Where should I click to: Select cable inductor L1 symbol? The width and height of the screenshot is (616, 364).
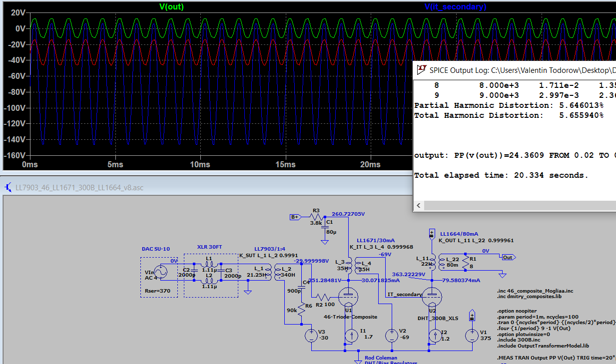coord(209,264)
